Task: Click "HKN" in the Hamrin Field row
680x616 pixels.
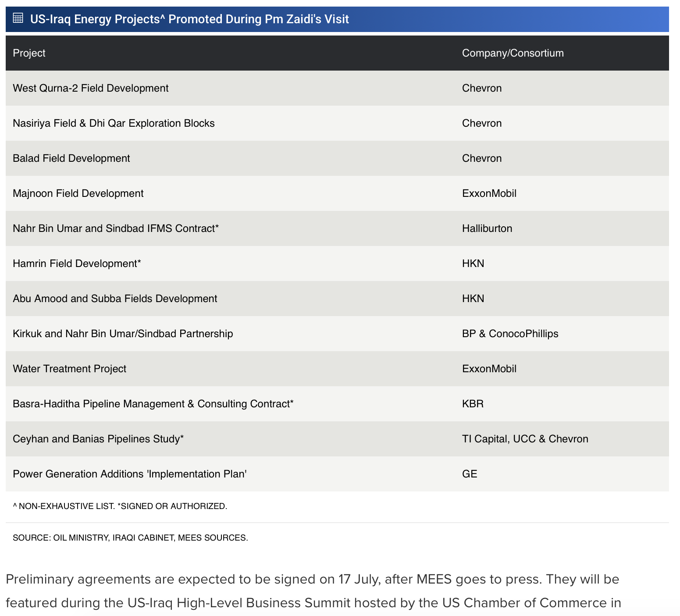Action: pyautogui.click(x=473, y=263)
